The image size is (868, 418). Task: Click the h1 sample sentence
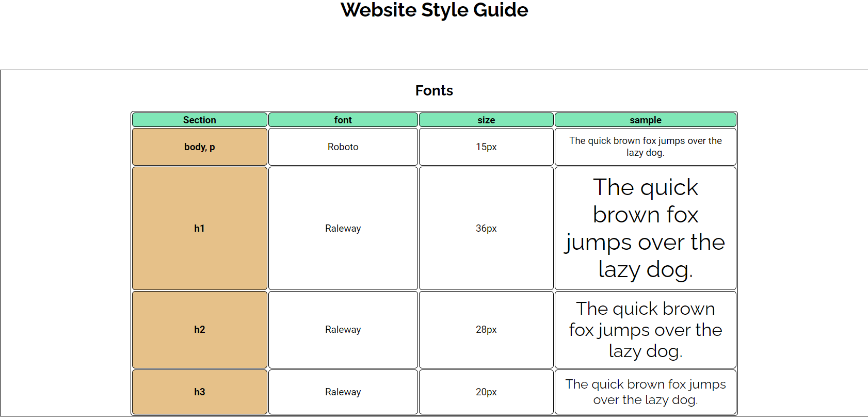click(x=646, y=229)
